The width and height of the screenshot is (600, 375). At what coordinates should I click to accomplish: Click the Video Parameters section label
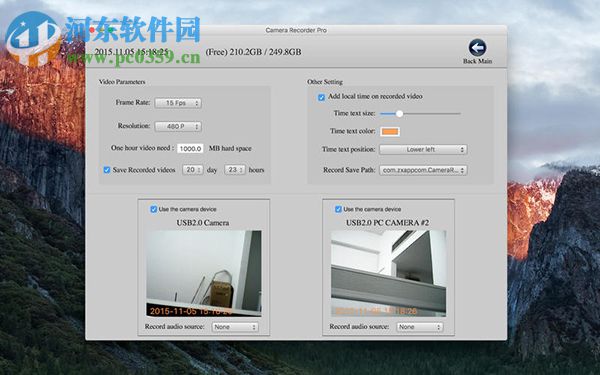coord(122,82)
